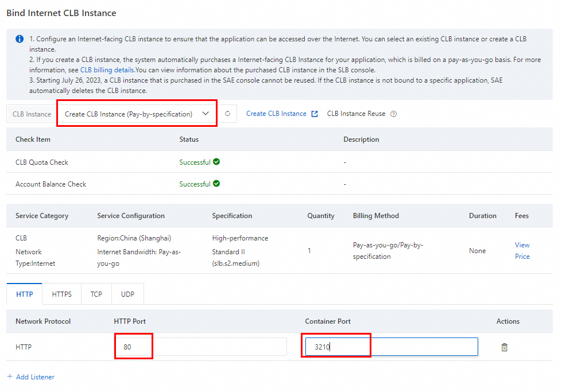Select the HTTP tab

25,294
